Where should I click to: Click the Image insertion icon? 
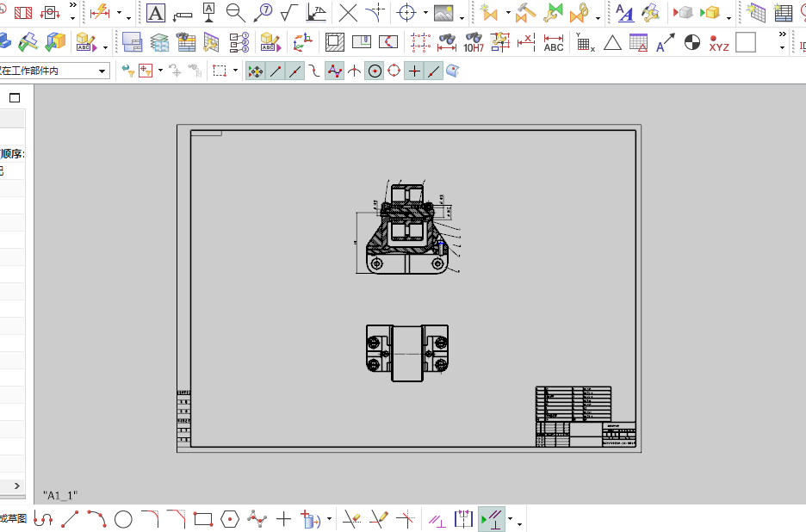click(x=443, y=13)
